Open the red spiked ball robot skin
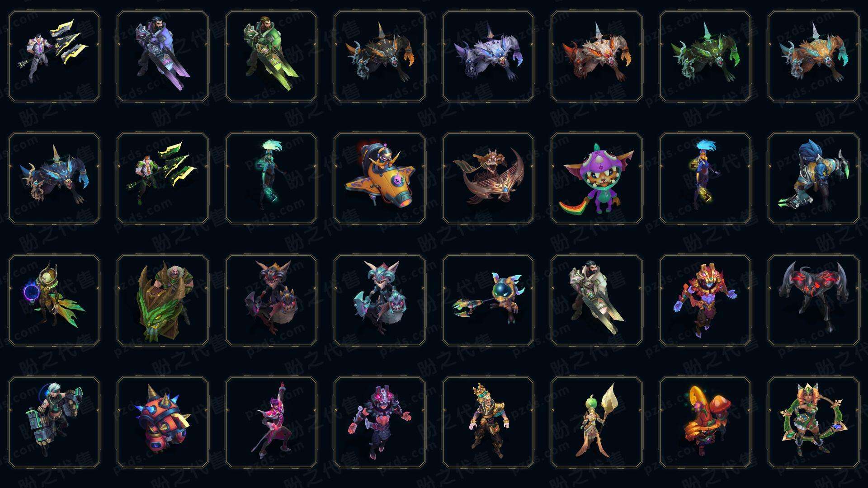868x488 pixels. [x=163, y=422]
